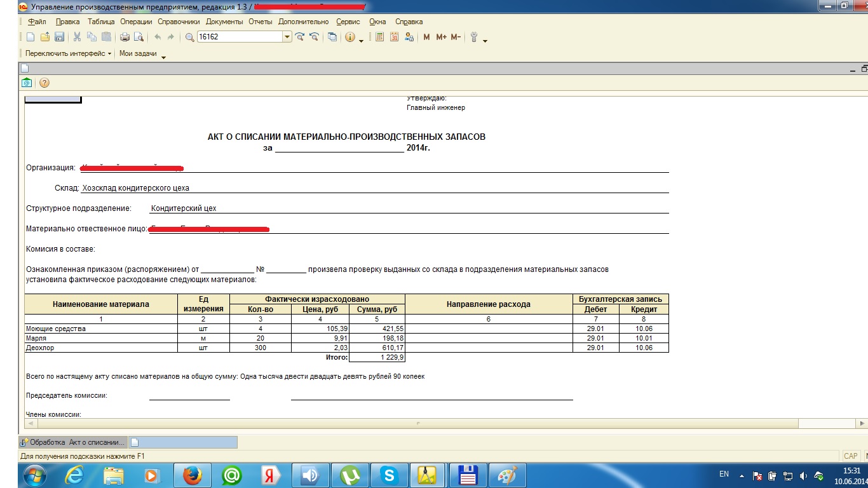Open the Отчеты menu
Viewport: 868px width, 488px height.
(x=261, y=22)
